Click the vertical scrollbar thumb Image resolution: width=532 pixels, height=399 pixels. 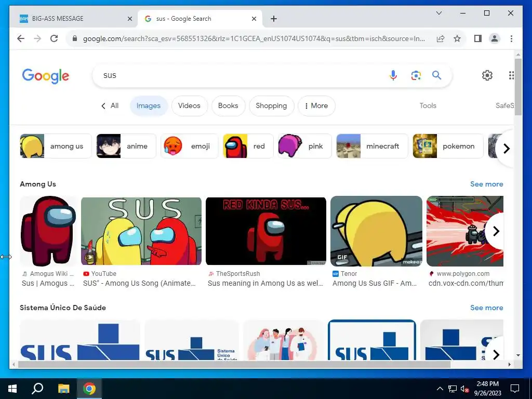[518, 87]
